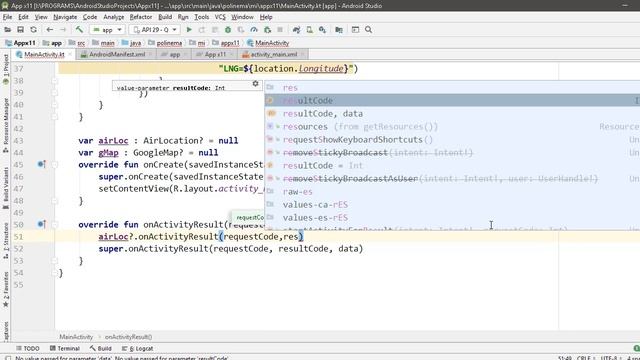Screen dimensions: 640x360
Task: Click the Sync Project with Gradle icon
Action: [296, 30]
